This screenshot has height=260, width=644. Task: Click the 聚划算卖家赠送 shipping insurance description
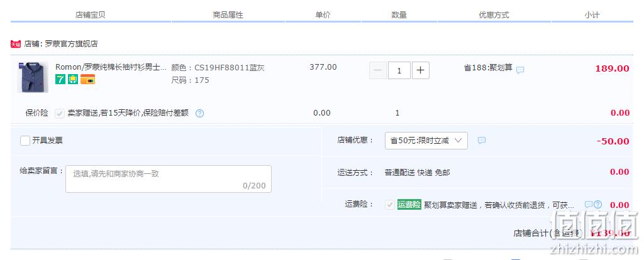click(x=499, y=205)
